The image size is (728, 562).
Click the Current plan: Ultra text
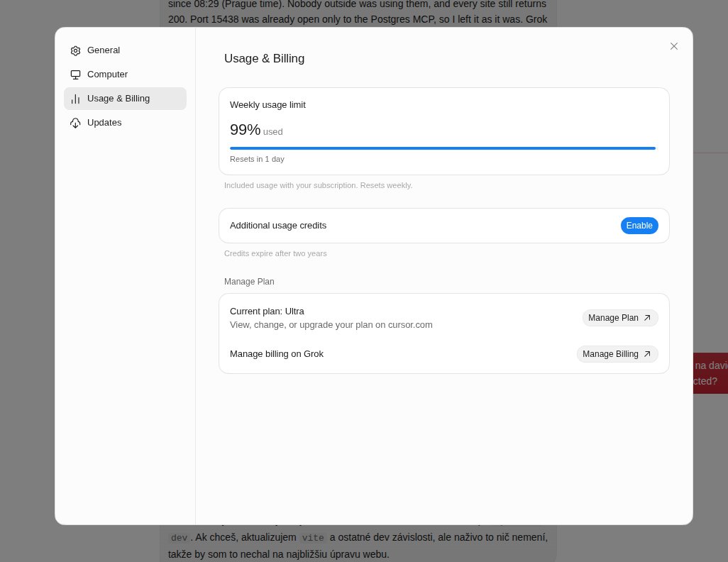267,312
